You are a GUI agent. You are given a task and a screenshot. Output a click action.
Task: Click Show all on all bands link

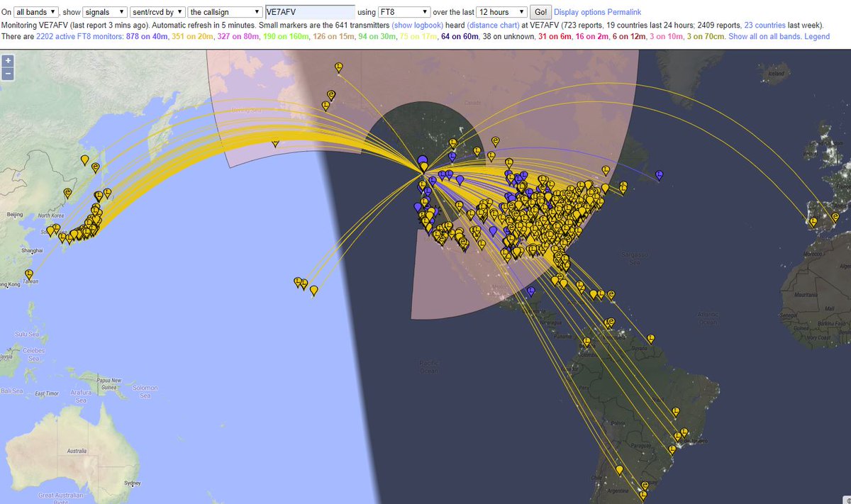pyautogui.click(x=764, y=35)
